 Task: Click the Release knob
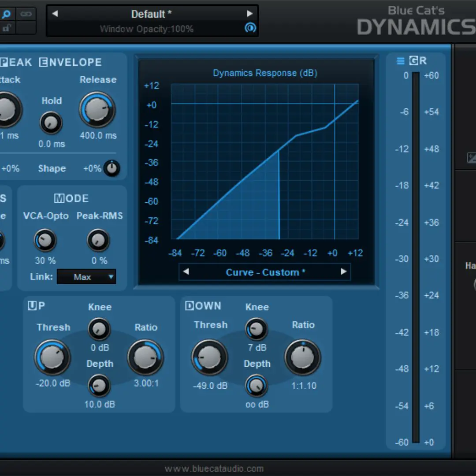coord(97,110)
